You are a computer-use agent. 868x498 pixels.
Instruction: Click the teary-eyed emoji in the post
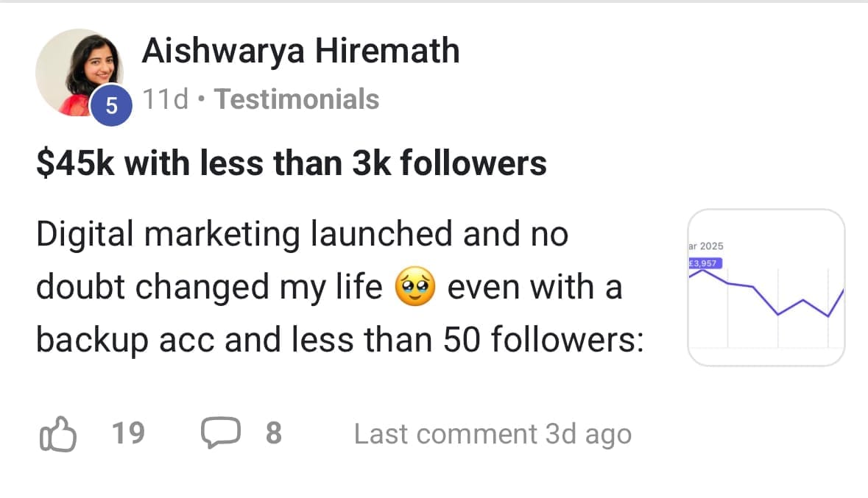(415, 287)
